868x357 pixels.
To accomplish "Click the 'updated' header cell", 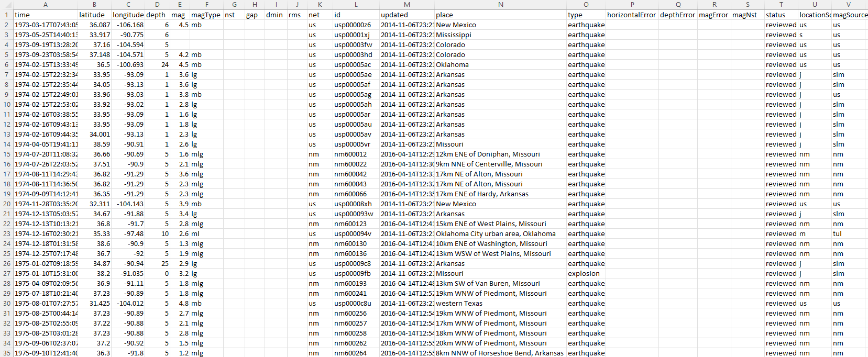I will click(407, 15).
